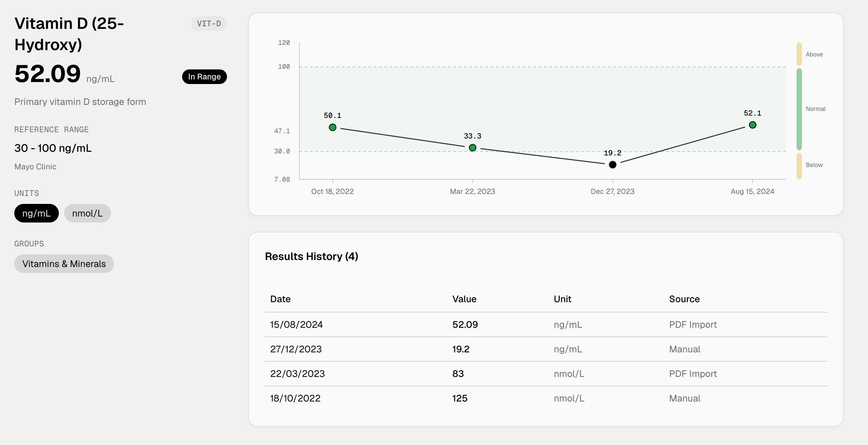Viewport: 868px width, 445px height.
Task: Open the Results History section header
Action: click(x=312, y=256)
